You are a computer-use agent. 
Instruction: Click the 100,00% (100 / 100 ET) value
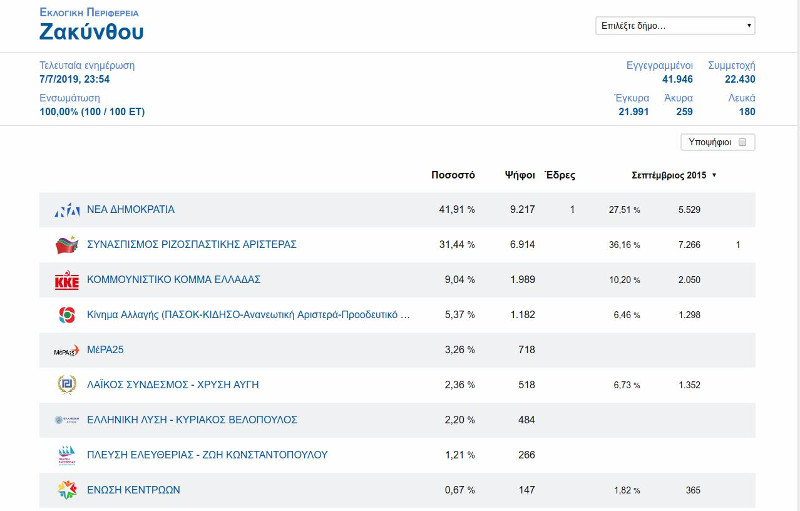pyautogui.click(x=92, y=112)
